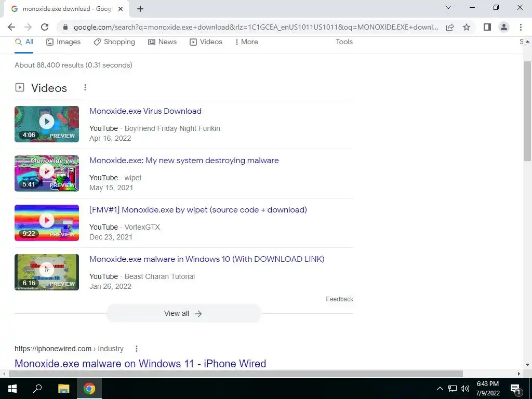Click the vertical scrollbar thumb

[x=528, y=111]
